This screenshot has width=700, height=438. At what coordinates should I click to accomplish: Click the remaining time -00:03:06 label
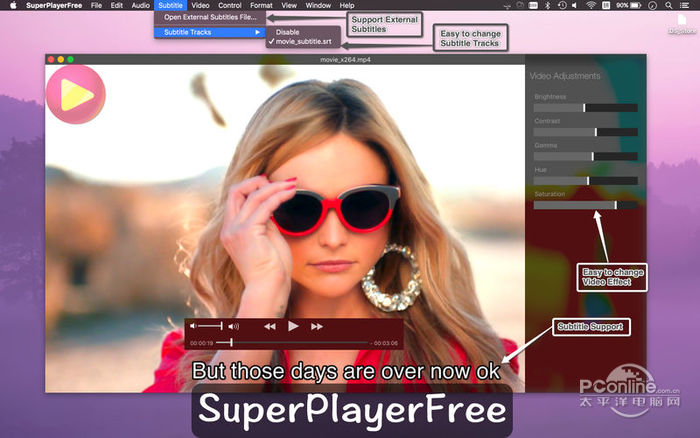(x=384, y=343)
